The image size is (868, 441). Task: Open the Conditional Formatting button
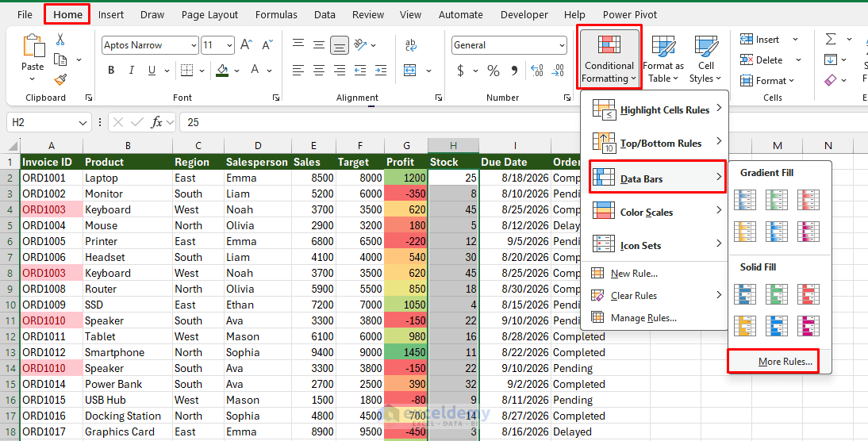(609, 57)
